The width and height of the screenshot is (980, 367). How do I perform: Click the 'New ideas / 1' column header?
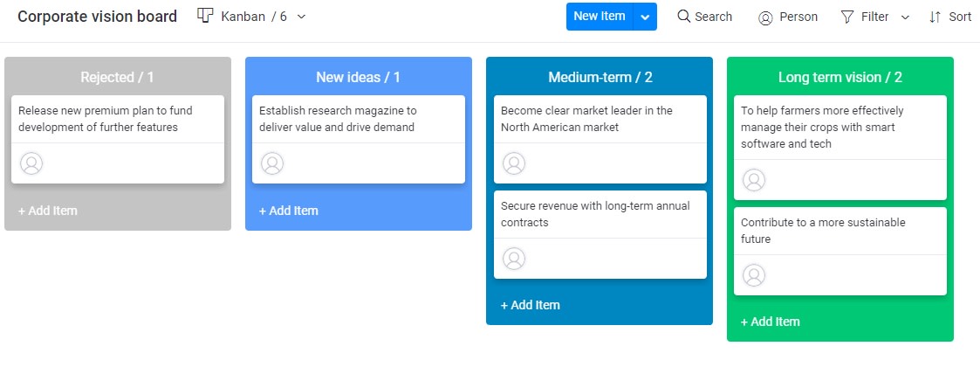pyautogui.click(x=358, y=77)
